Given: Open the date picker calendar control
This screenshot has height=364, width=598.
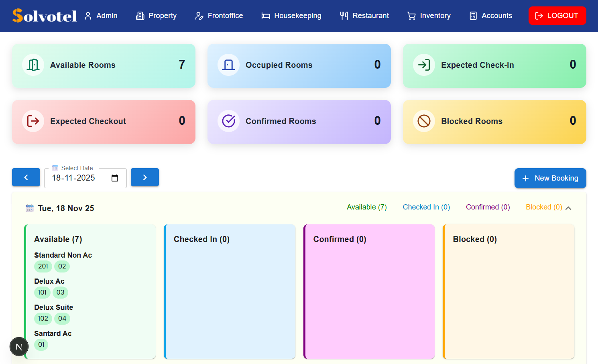Looking at the screenshot, I should (115, 178).
